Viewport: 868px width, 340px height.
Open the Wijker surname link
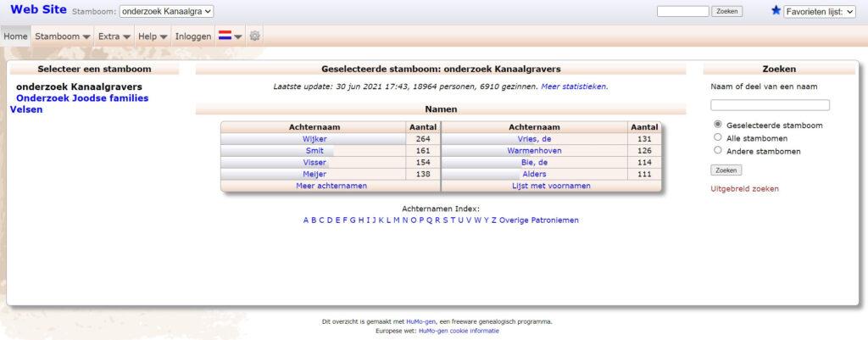pos(314,139)
